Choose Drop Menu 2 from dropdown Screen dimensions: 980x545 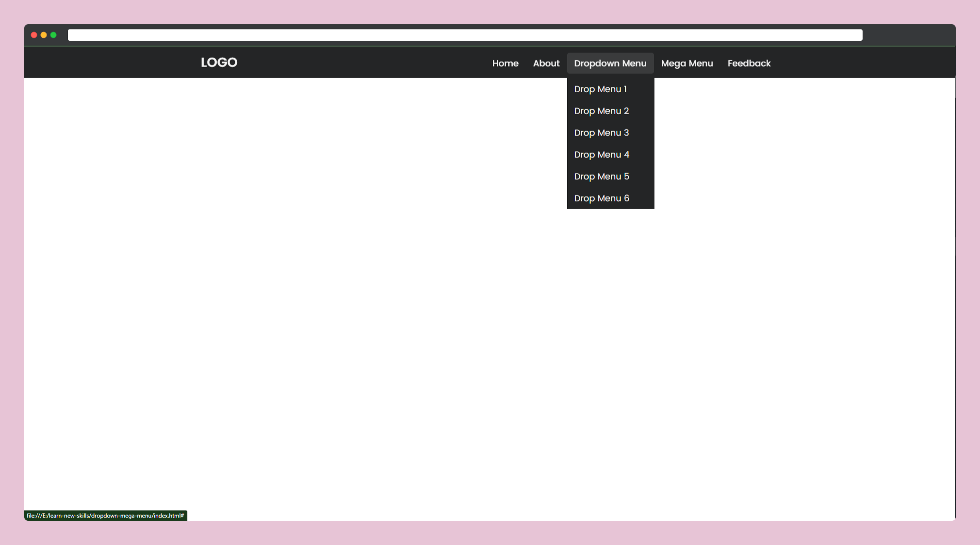tap(601, 111)
